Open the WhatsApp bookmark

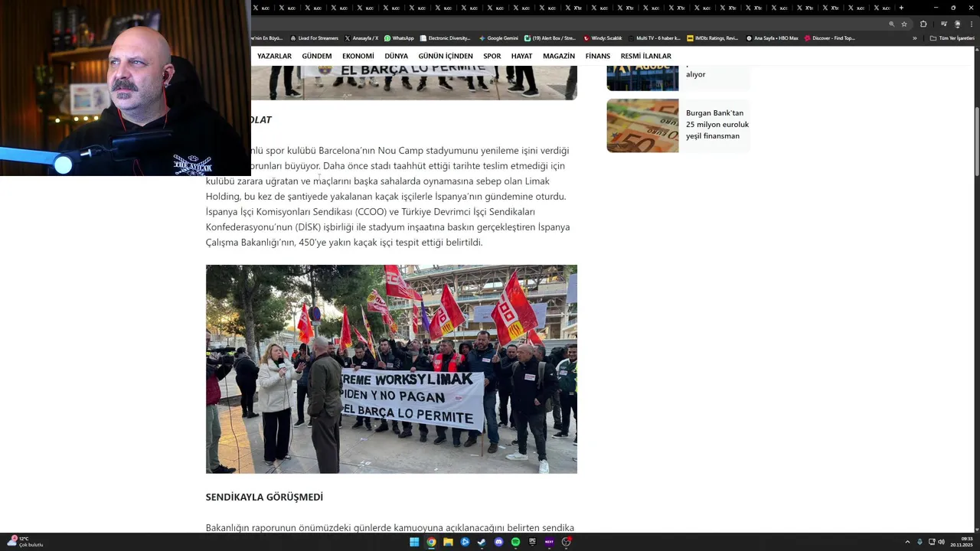pyautogui.click(x=399, y=38)
